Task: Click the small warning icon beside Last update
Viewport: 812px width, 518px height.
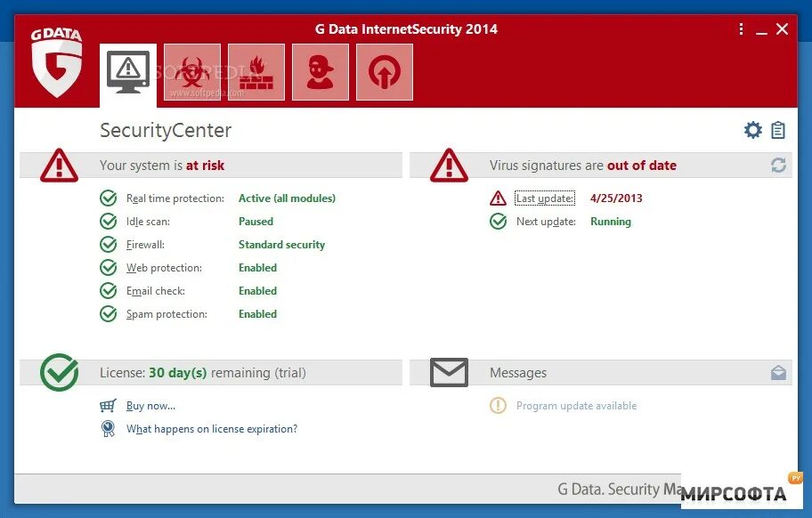Action: [499, 198]
